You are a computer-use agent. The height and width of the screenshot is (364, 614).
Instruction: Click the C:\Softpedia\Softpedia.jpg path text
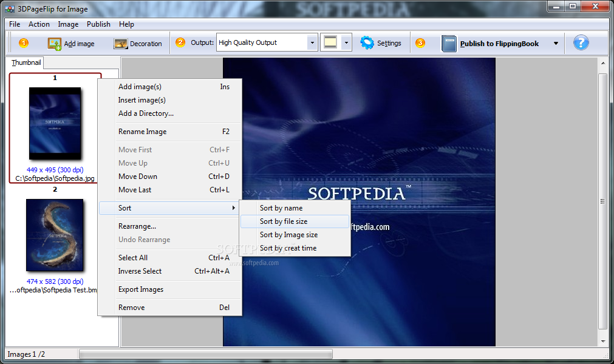[x=55, y=178]
